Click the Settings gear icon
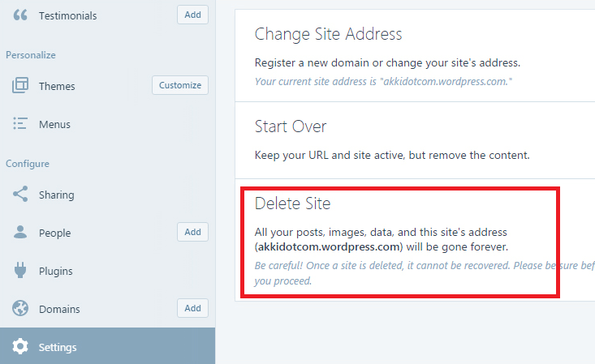The image size is (595, 364). pos(20,346)
